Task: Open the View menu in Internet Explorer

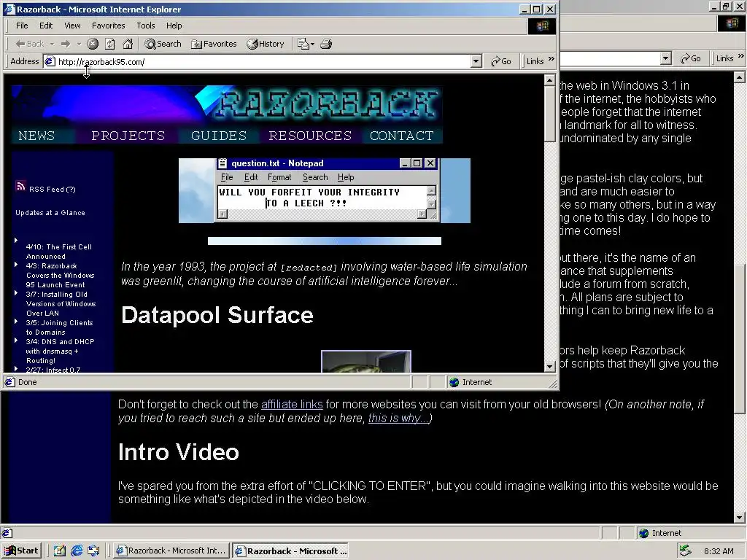Action: tap(72, 26)
